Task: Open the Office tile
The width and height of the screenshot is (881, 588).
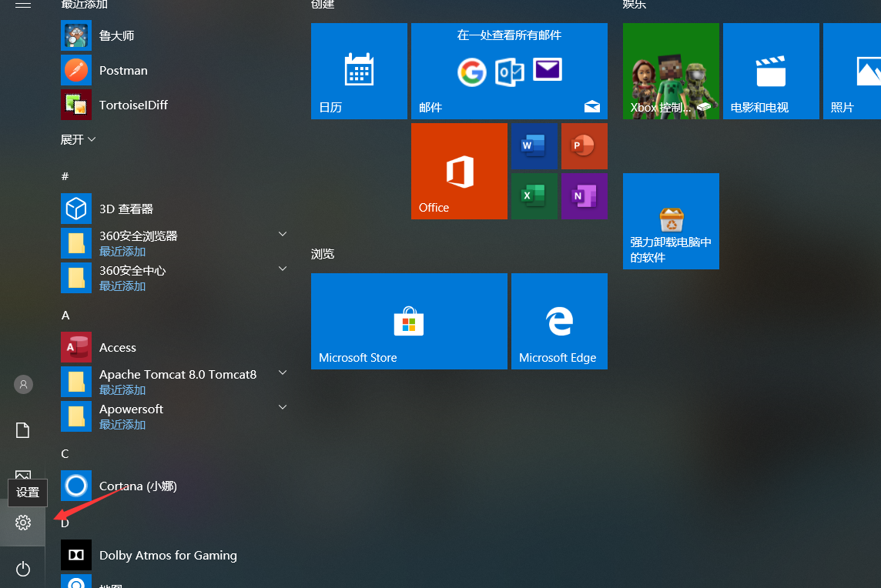Action: click(x=459, y=172)
